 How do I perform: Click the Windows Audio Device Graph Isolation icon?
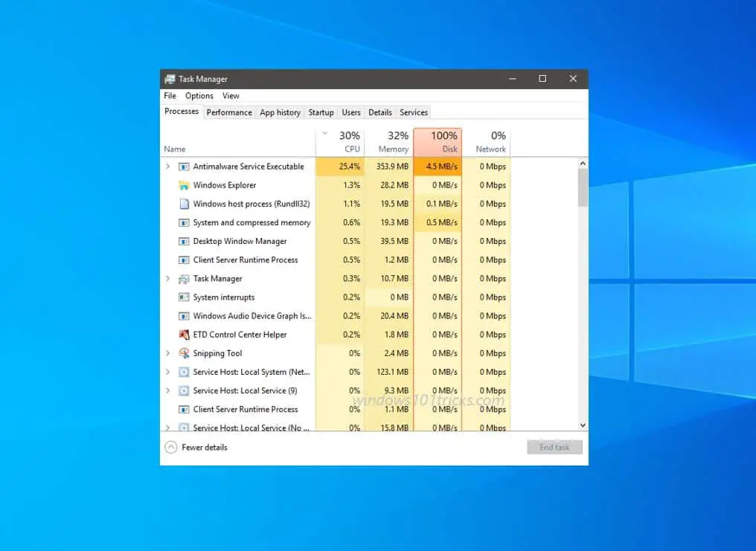pos(183,315)
